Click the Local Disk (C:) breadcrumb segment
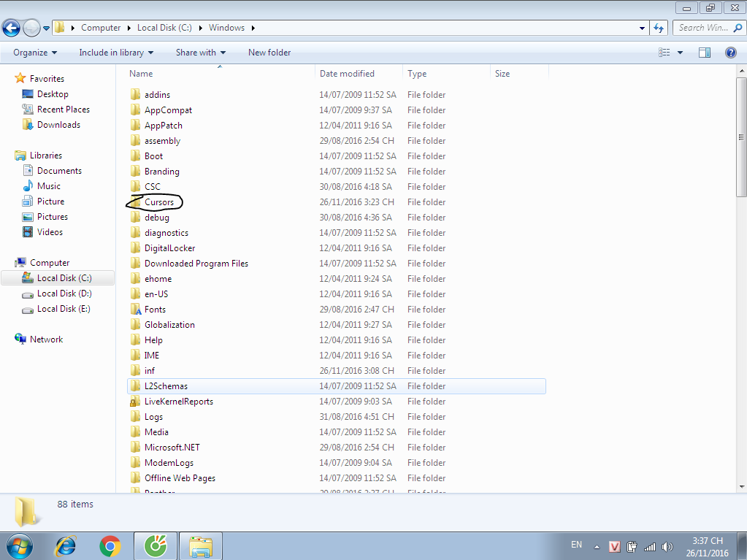The width and height of the screenshot is (747, 560). 165,28
